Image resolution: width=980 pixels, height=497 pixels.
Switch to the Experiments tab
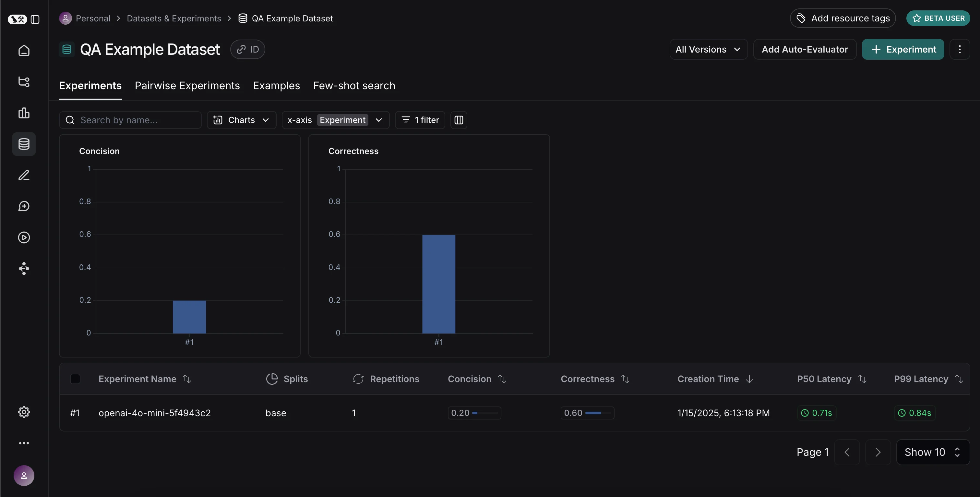tap(90, 86)
